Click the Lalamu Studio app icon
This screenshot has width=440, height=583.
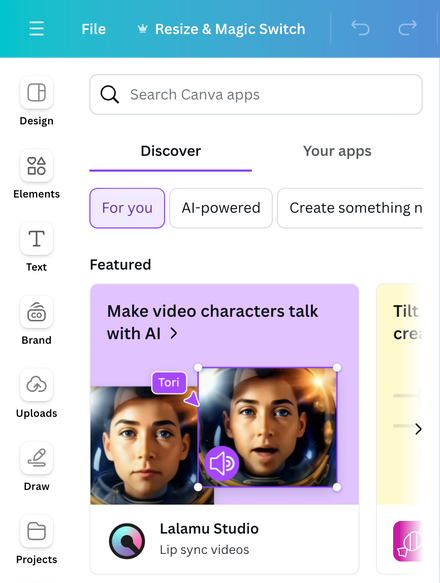[x=127, y=541]
